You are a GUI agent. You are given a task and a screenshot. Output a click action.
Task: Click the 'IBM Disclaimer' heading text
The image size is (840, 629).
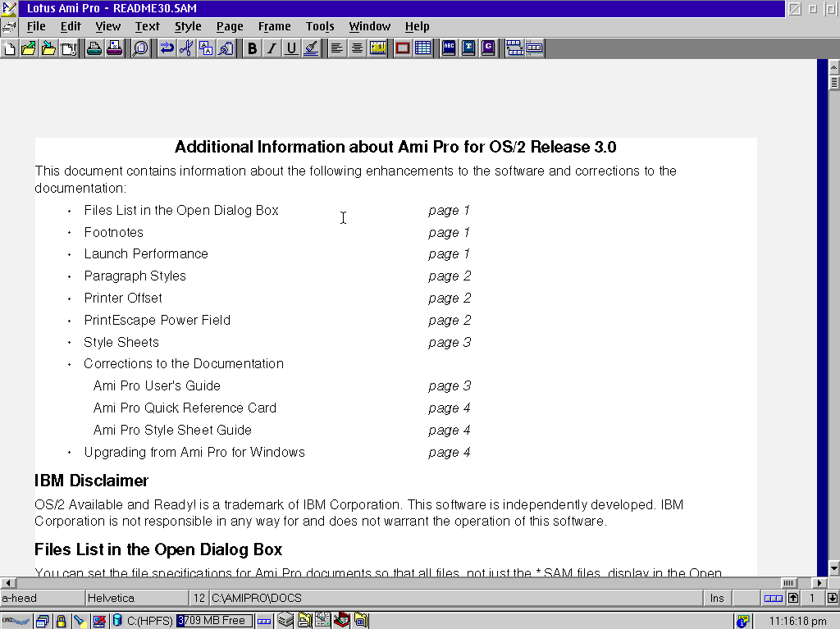click(91, 481)
